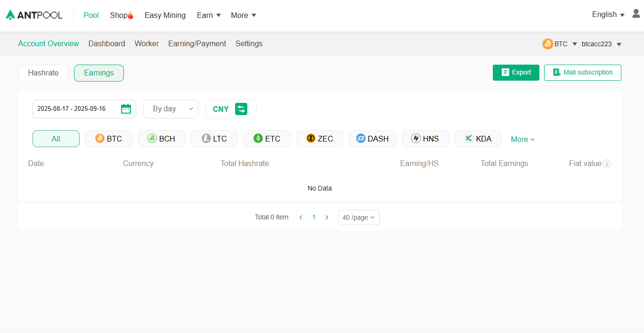This screenshot has height=333, width=644.
Task: Open the By day interval dropdown
Action: tap(171, 108)
